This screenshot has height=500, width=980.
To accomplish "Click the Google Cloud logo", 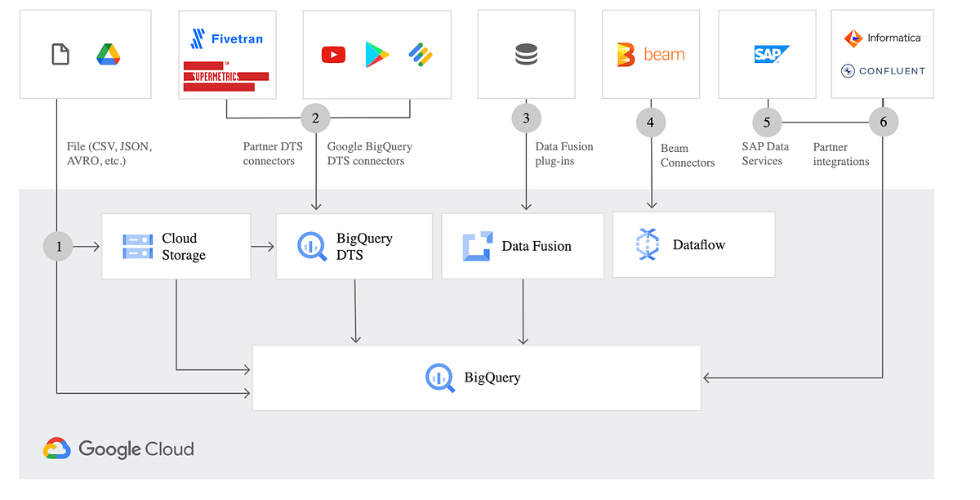I will click(118, 449).
